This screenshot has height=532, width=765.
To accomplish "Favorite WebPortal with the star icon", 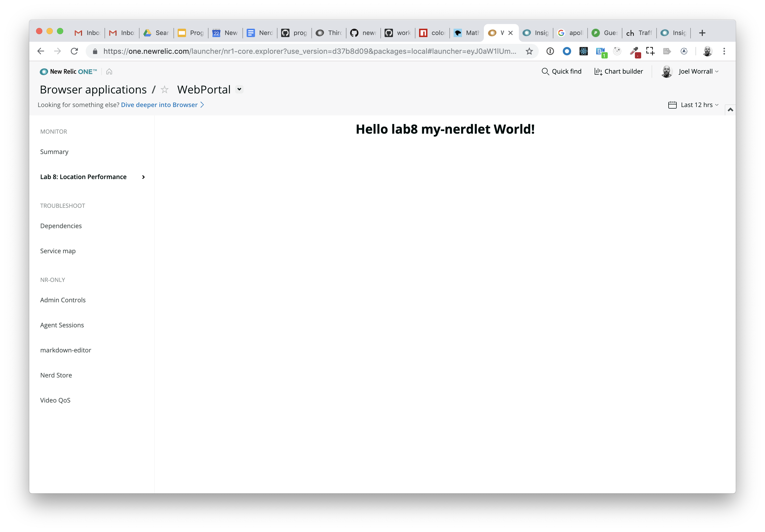I will click(x=165, y=90).
